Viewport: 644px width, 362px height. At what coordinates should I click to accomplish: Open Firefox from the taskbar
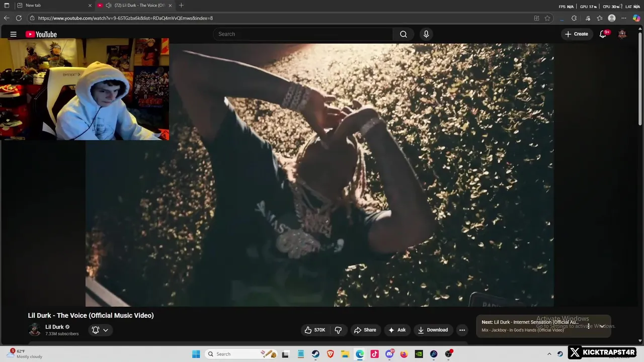click(x=404, y=354)
